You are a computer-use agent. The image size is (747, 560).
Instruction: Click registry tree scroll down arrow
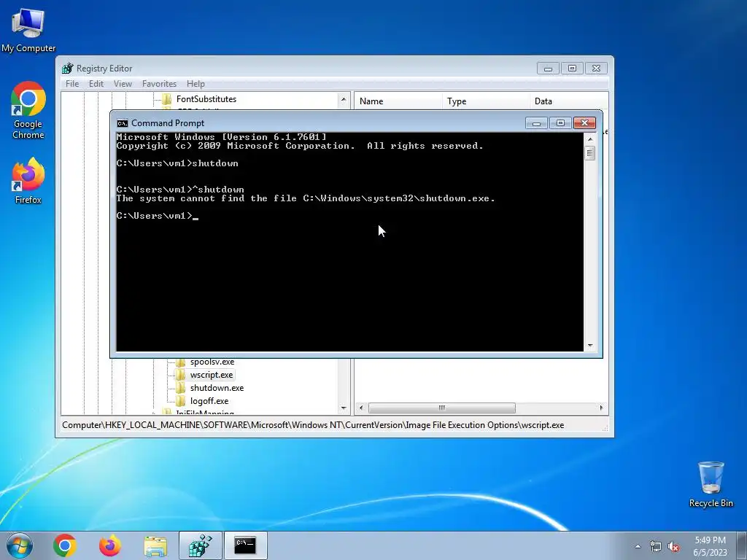coord(344,408)
